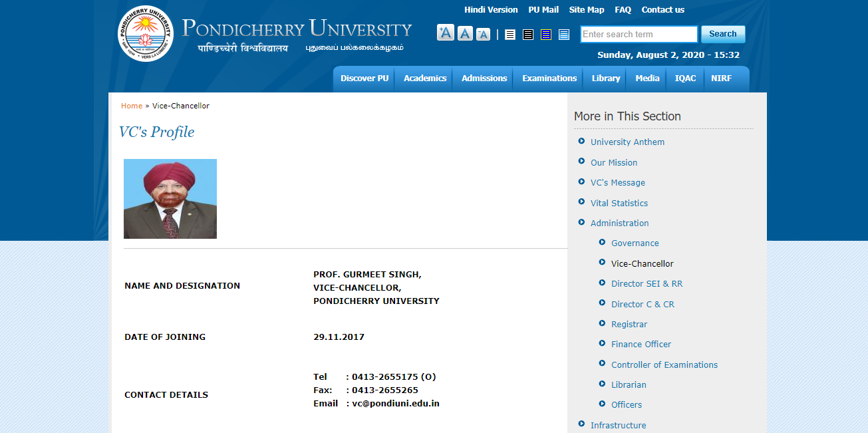Screen dimensions: 868x433
Task: Select the black-on-white contrast theme
Action: 510,35
